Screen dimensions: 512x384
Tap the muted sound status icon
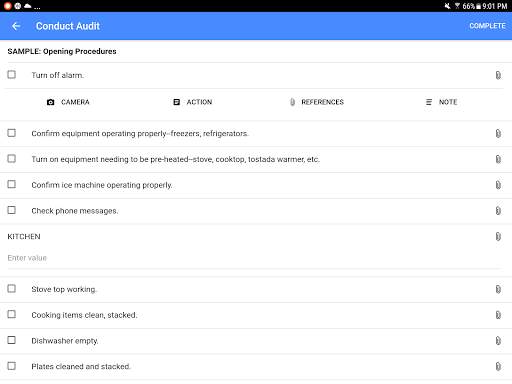pos(447,6)
